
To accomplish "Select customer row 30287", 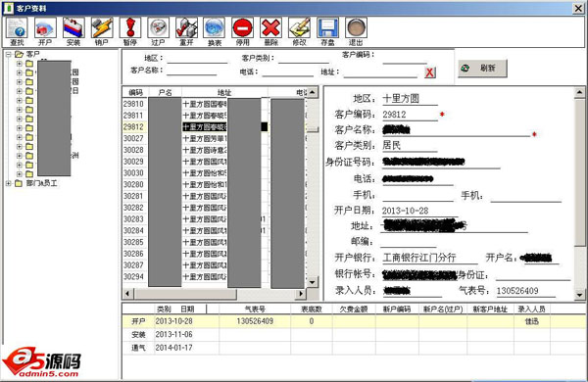I will click(214, 265).
